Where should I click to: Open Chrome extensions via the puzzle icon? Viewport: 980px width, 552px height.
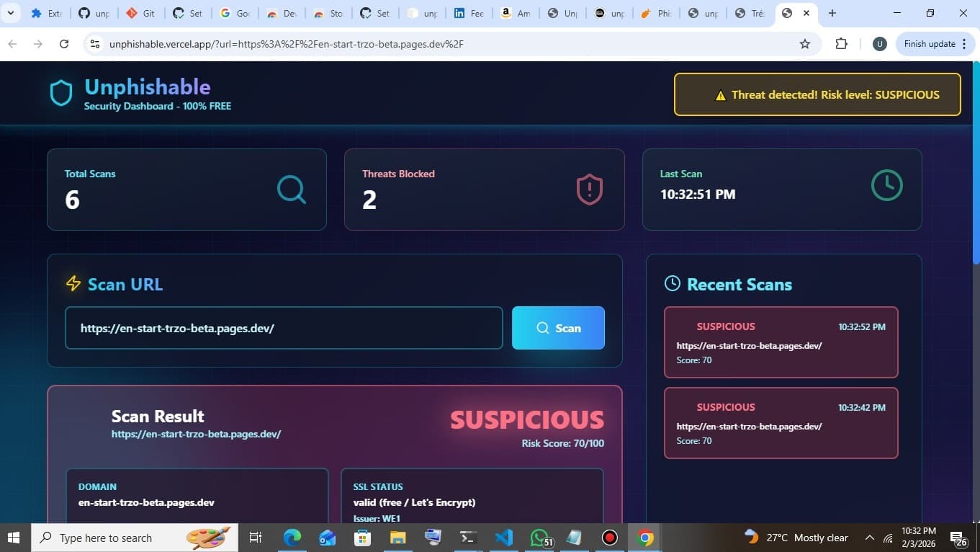point(841,44)
